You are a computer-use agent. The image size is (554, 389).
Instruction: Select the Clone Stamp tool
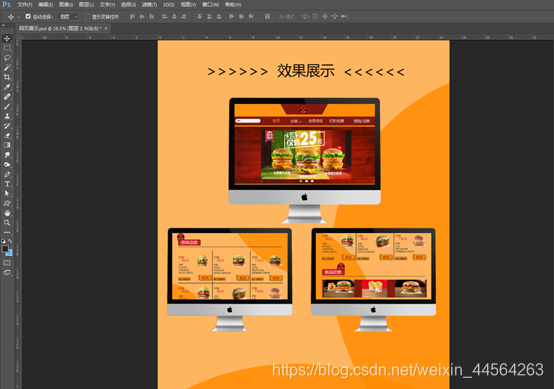(7, 116)
